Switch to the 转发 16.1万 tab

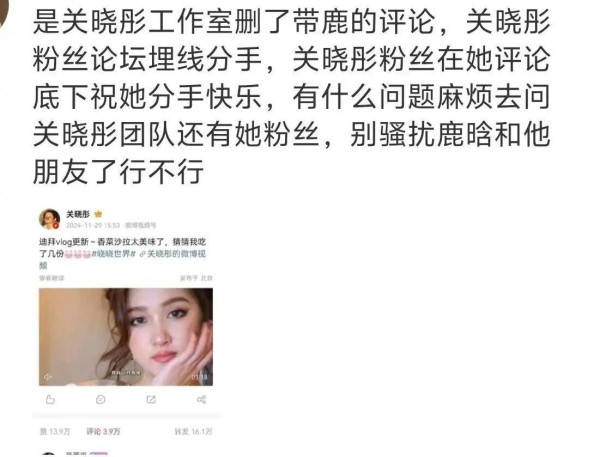(x=193, y=432)
